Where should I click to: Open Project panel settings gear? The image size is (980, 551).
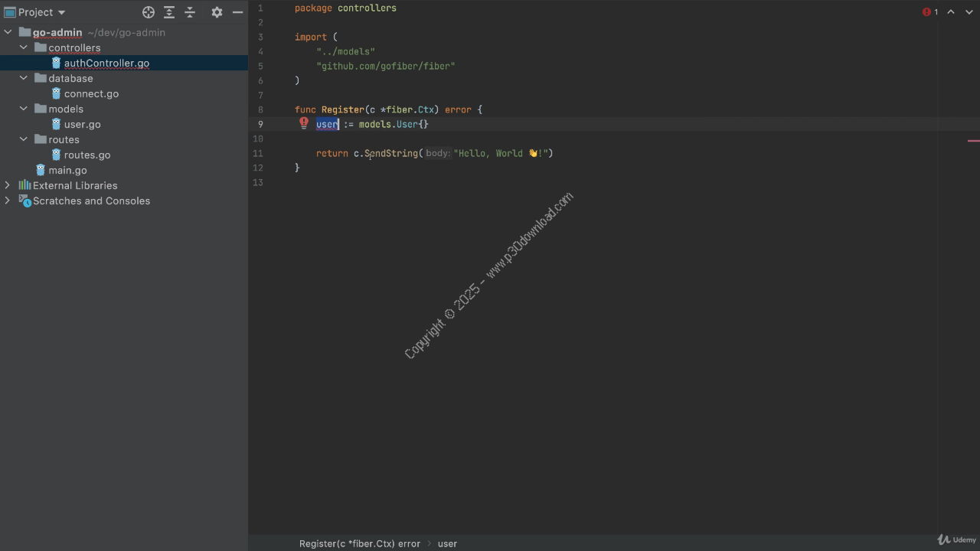(217, 12)
